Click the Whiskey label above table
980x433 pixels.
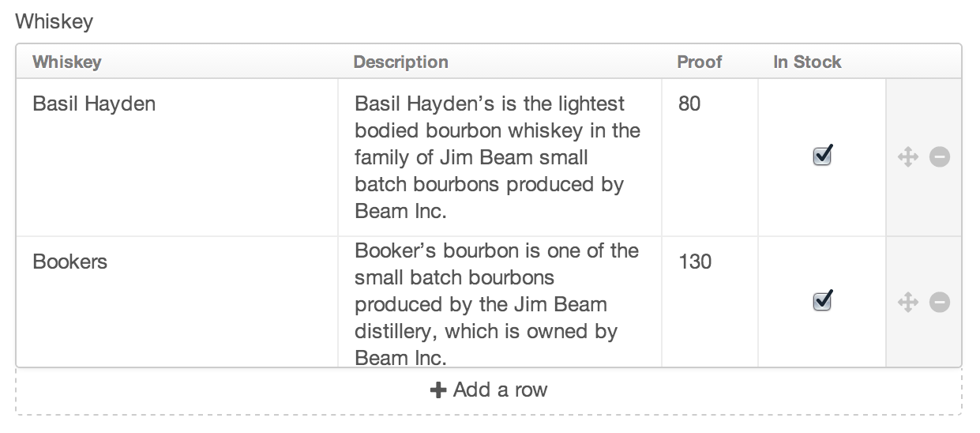(x=54, y=21)
